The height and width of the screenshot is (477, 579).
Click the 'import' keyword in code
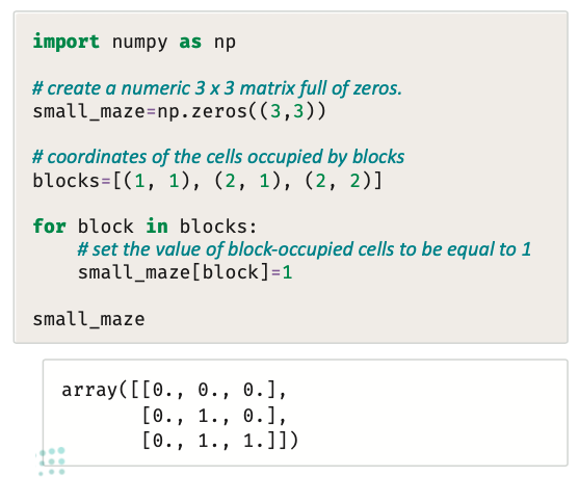click(x=66, y=42)
